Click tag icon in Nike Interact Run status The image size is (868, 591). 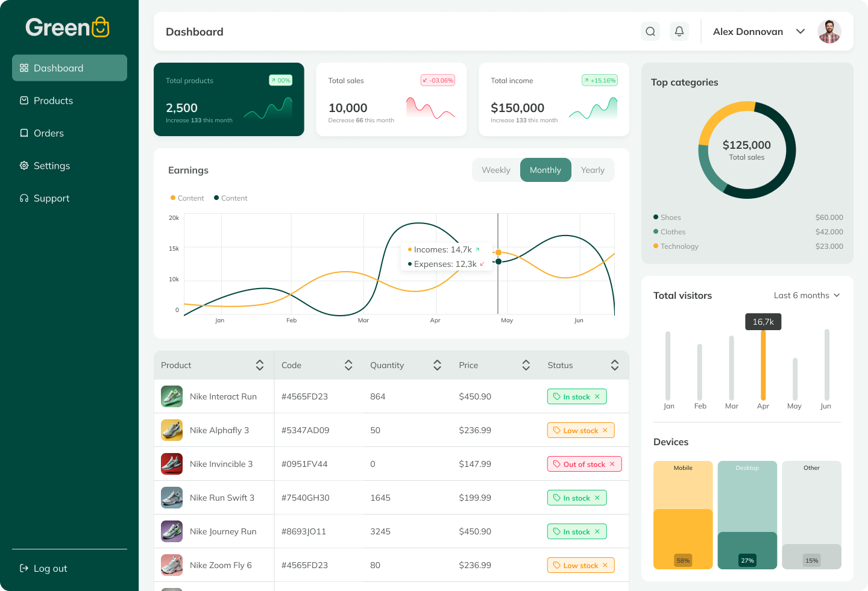[x=557, y=396]
